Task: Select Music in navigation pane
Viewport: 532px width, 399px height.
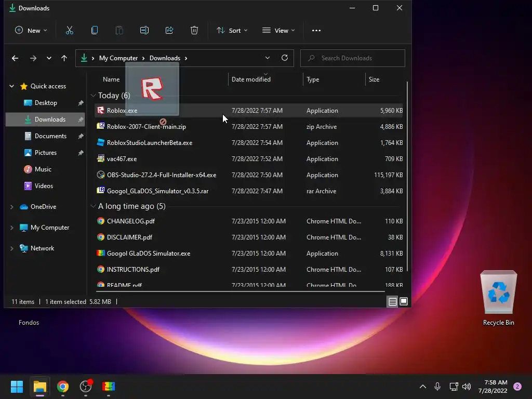Action: 46,169
